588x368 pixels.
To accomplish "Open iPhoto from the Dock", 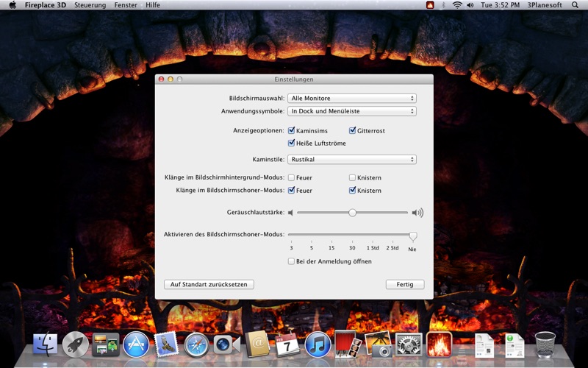I will click(379, 344).
